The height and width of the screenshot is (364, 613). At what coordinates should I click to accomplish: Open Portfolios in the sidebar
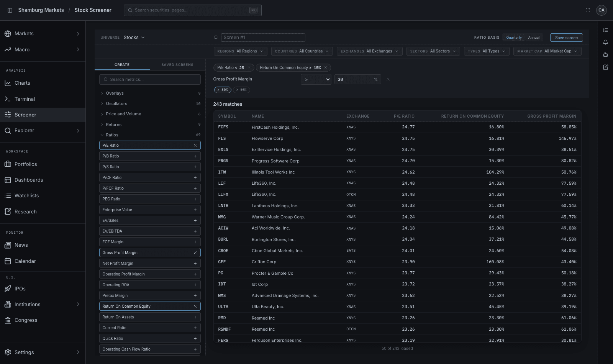click(43, 164)
